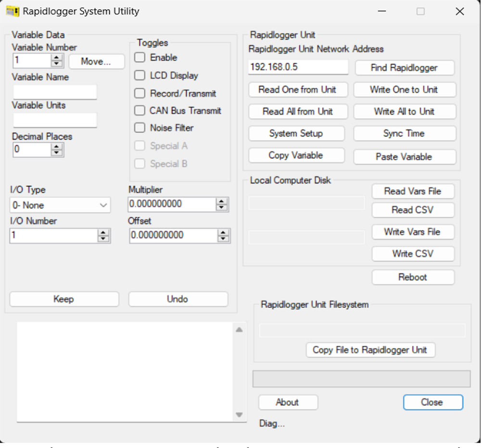Decrement the Offset value

tap(223, 239)
